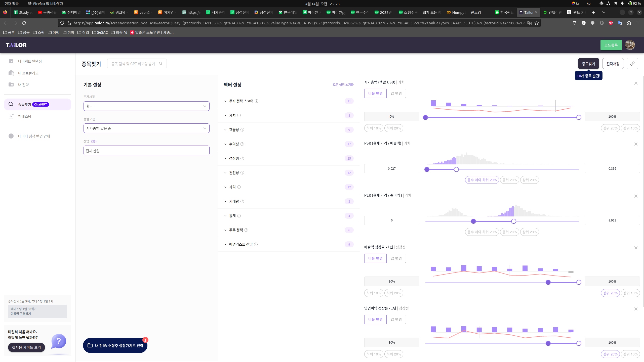Click the 모든 설정 초기화 link

(x=343, y=85)
